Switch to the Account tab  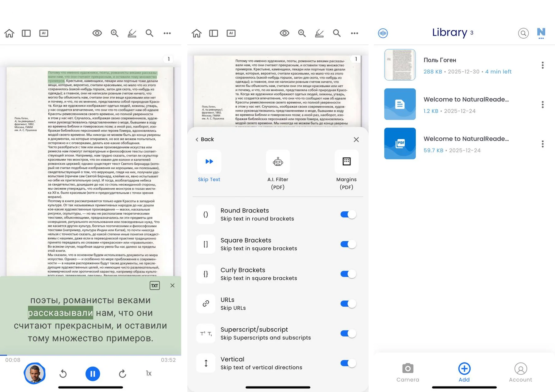pos(520,372)
